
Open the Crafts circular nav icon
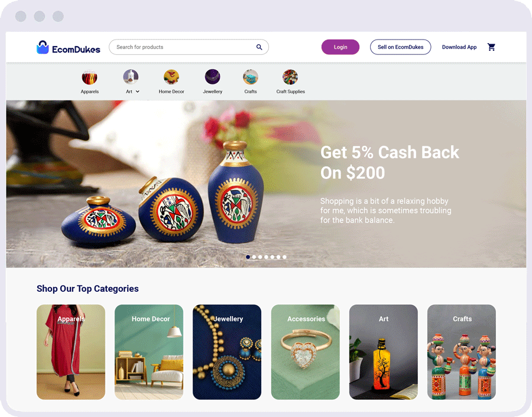coord(251,77)
